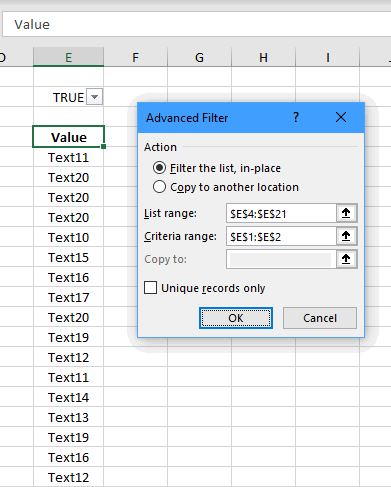This screenshot has height=487, width=391.
Task: Select column F header
Action: tap(136, 57)
